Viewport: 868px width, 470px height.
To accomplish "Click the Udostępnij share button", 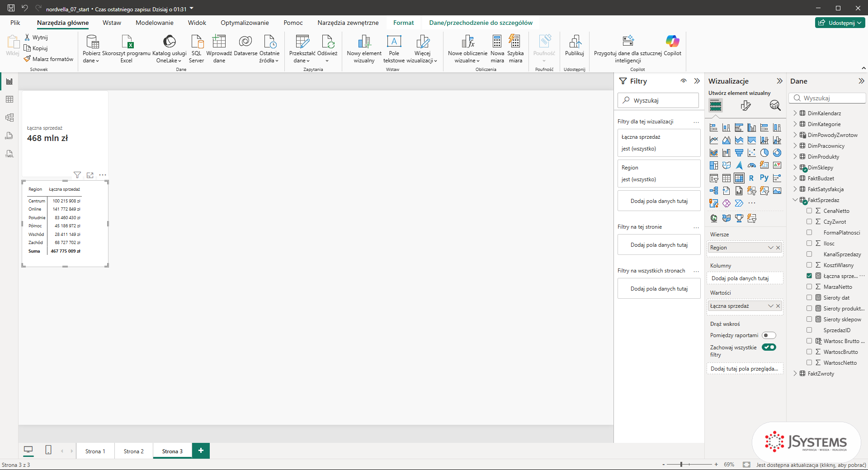I will tap(840, 23).
